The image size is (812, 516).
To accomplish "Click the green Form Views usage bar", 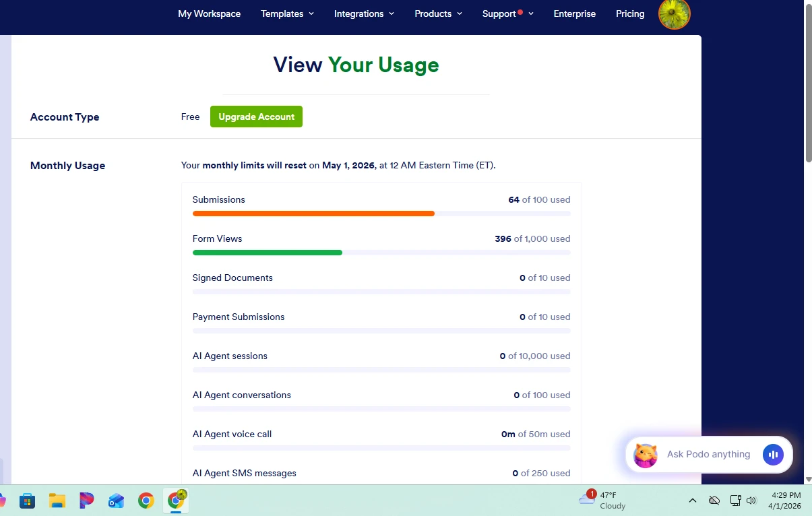I will (268, 253).
